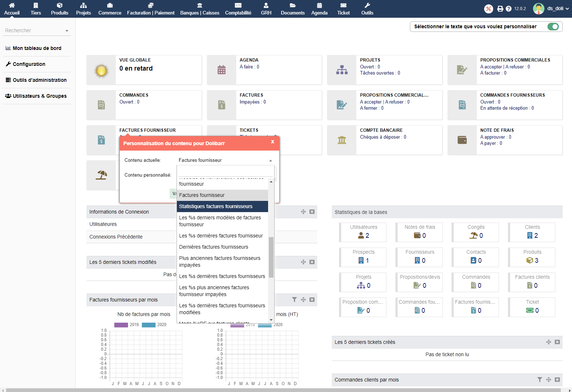Viewport: 572px width, 392px height.
Task: Click the sun icon on Vue Globale card
Action: pyautogui.click(x=101, y=70)
